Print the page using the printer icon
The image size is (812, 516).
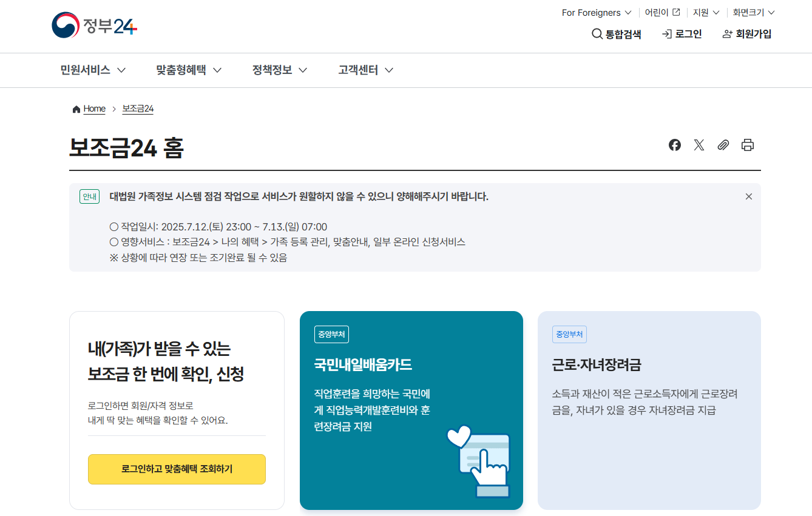point(747,145)
